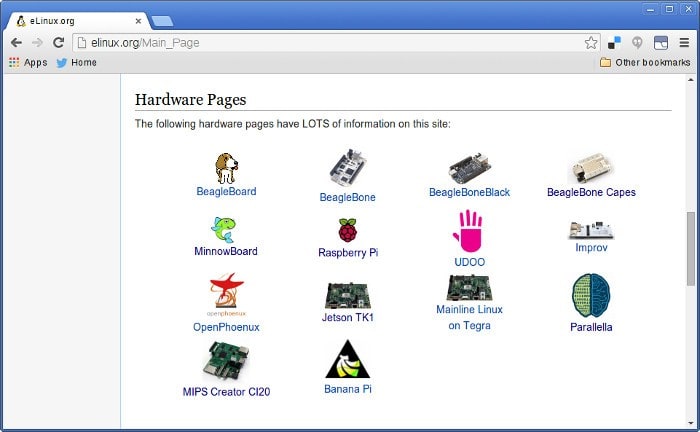This screenshot has width=700, height=432.
Task: Maximize the Chrome window
Action: coord(669,9)
